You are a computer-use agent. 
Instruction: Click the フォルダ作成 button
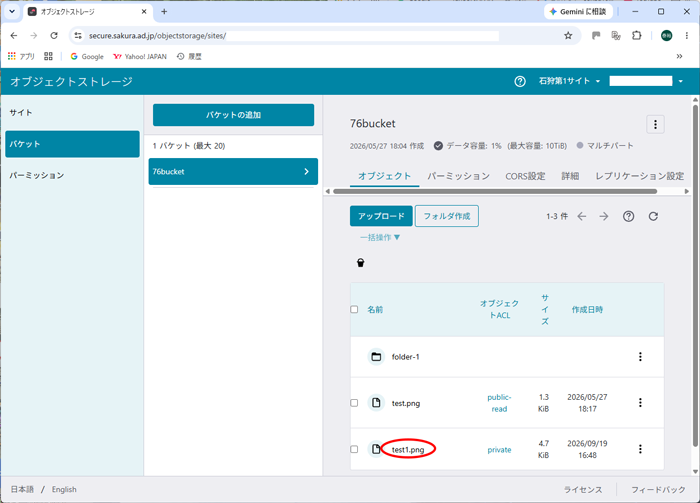pos(447,216)
